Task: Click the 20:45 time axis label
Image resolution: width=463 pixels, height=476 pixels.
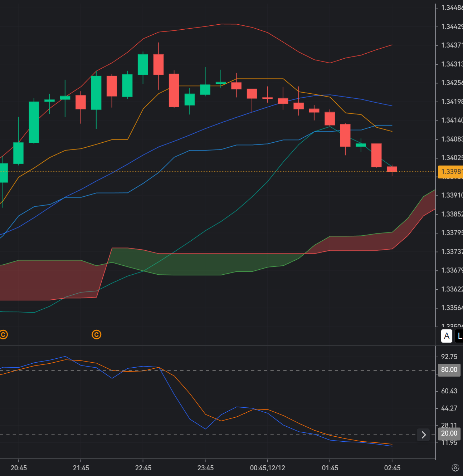Action: click(18, 467)
